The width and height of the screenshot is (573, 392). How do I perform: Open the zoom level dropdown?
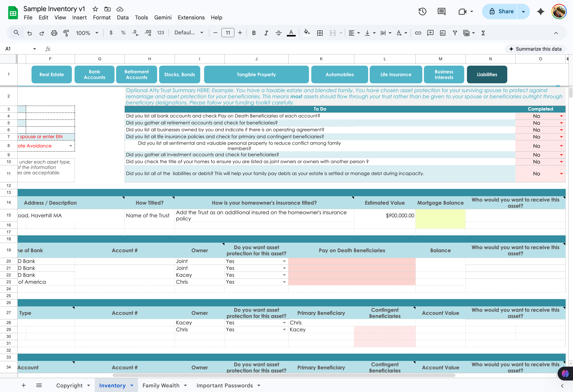coord(87,33)
